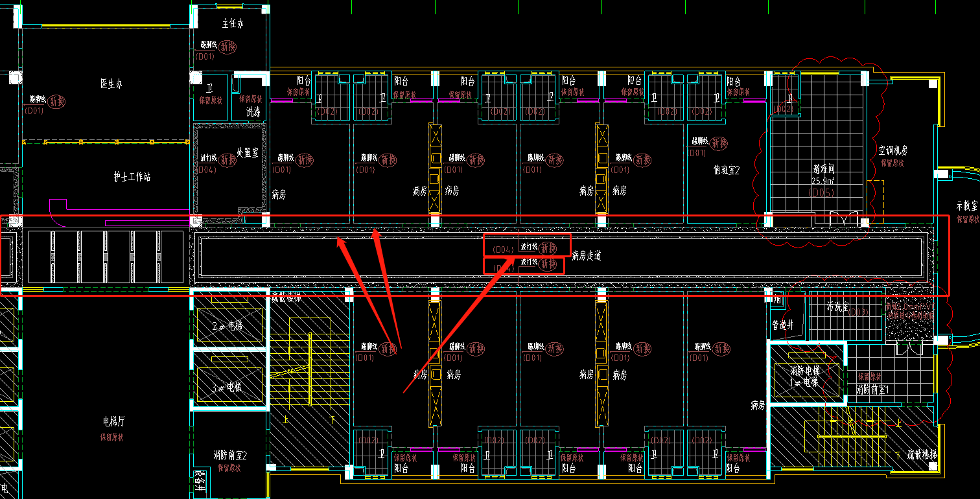Click the 护士工作站 room label
The height and width of the screenshot is (499, 980).
tap(132, 177)
